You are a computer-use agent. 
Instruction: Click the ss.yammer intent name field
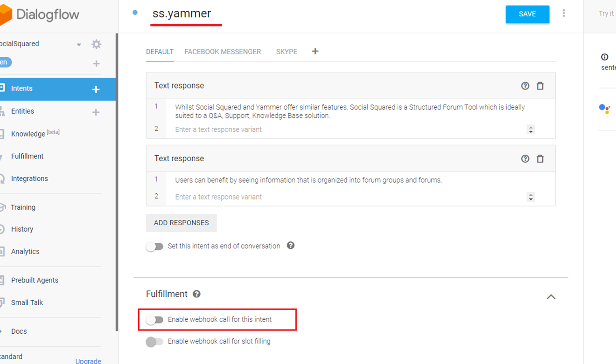tap(182, 14)
